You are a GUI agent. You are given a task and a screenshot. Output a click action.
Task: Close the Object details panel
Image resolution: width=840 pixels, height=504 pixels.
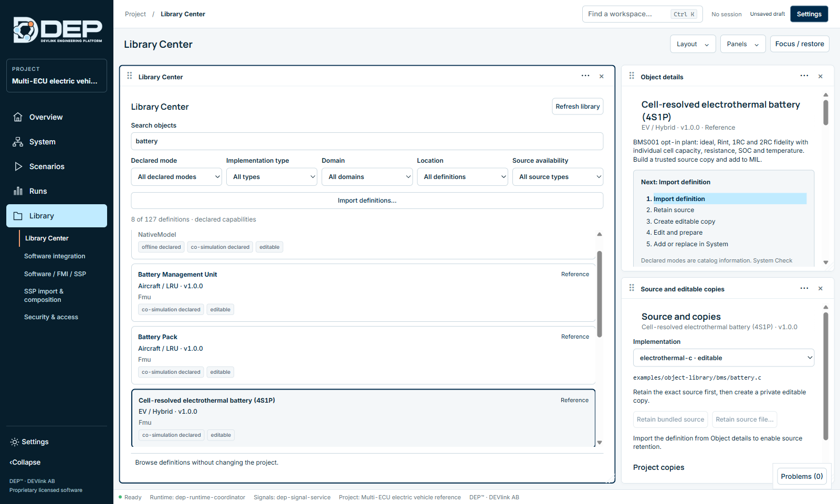[x=821, y=77]
